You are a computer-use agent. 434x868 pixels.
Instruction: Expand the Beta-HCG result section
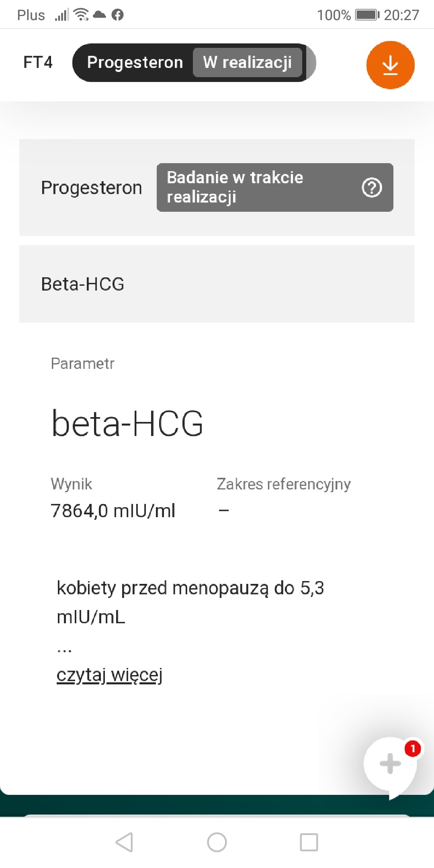coord(217,284)
